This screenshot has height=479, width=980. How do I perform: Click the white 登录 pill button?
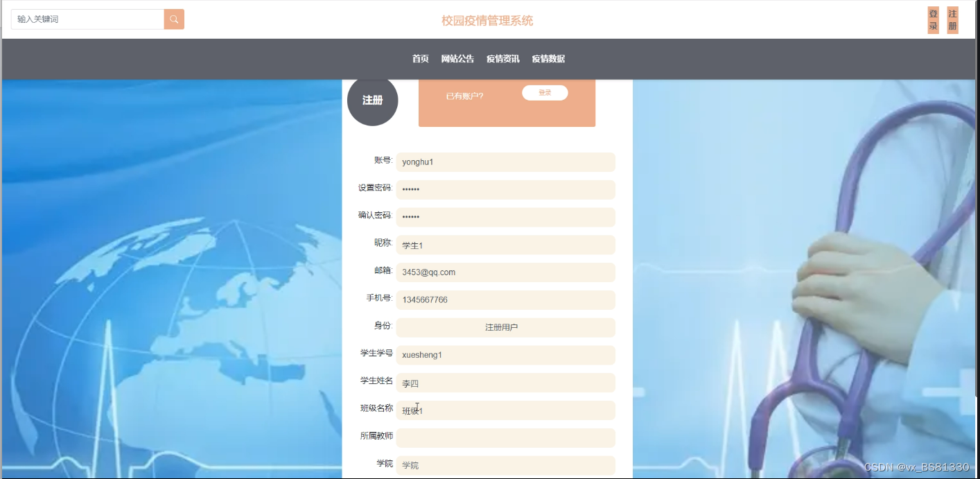(x=545, y=93)
